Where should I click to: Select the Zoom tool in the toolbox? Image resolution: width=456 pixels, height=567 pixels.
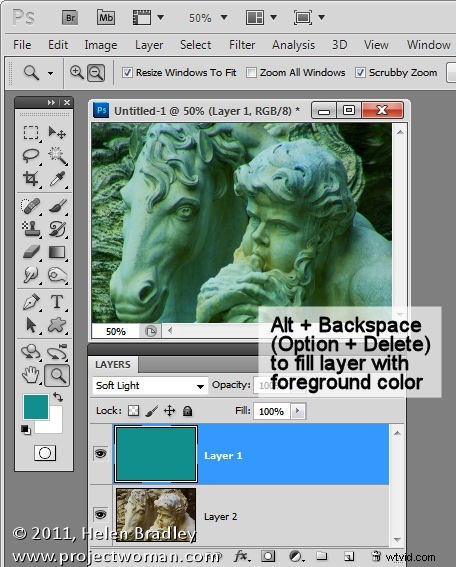(x=57, y=375)
